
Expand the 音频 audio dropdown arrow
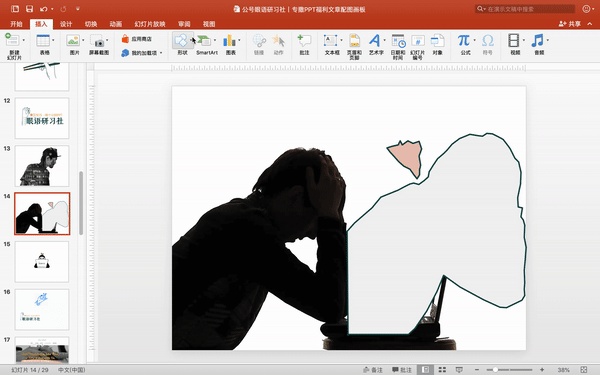coord(548,40)
